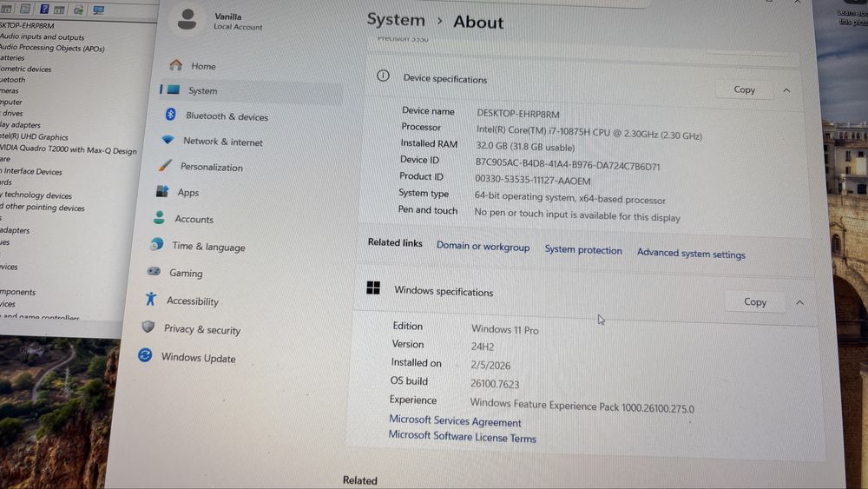The height and width of the screenshot is (489, 868).
Task: Click the Help icon in Device Manager toolbar
Action: (x=45, y=9)
